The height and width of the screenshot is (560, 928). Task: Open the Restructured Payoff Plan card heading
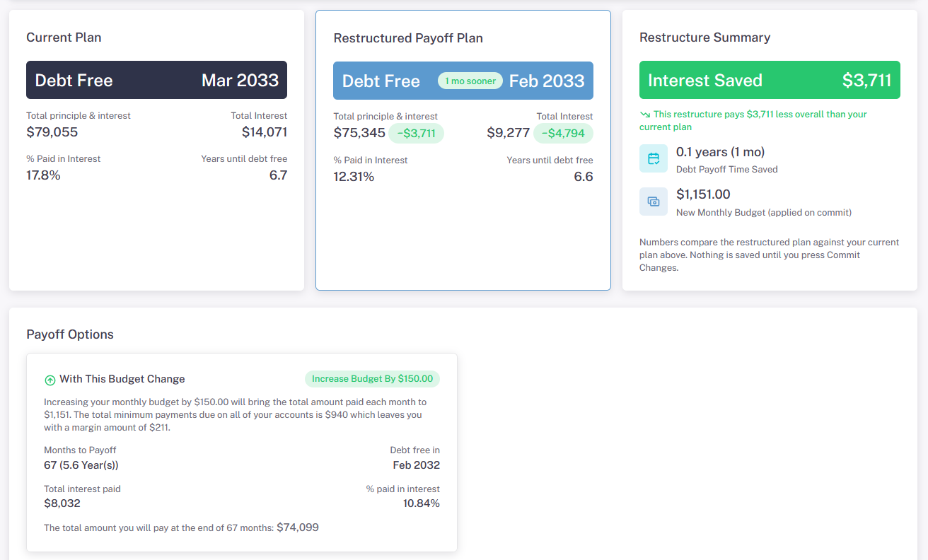(408, 38)
